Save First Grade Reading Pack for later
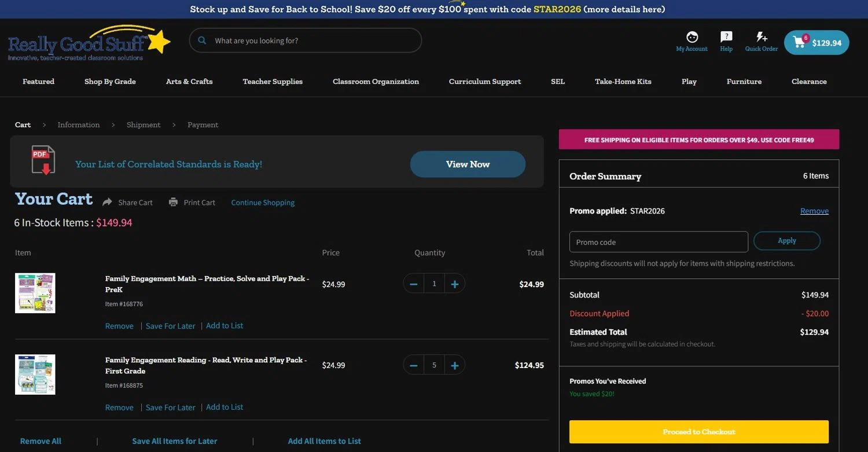 [x=171, y=407]
